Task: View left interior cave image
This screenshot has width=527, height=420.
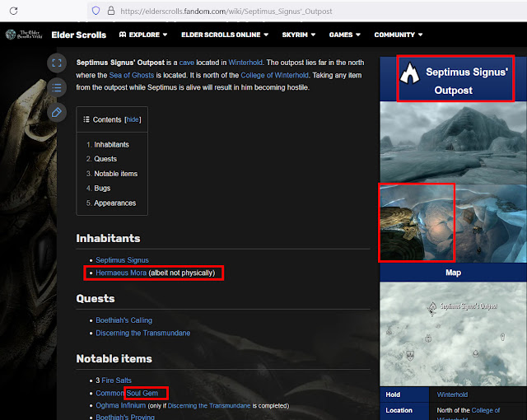Action: [x=417, y=222]
